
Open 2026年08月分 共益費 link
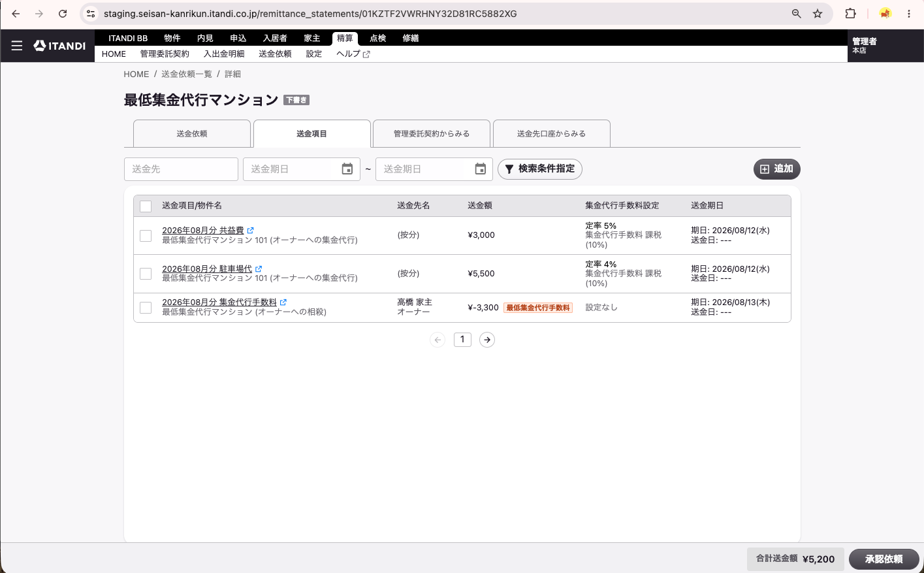tap(202, 231)
